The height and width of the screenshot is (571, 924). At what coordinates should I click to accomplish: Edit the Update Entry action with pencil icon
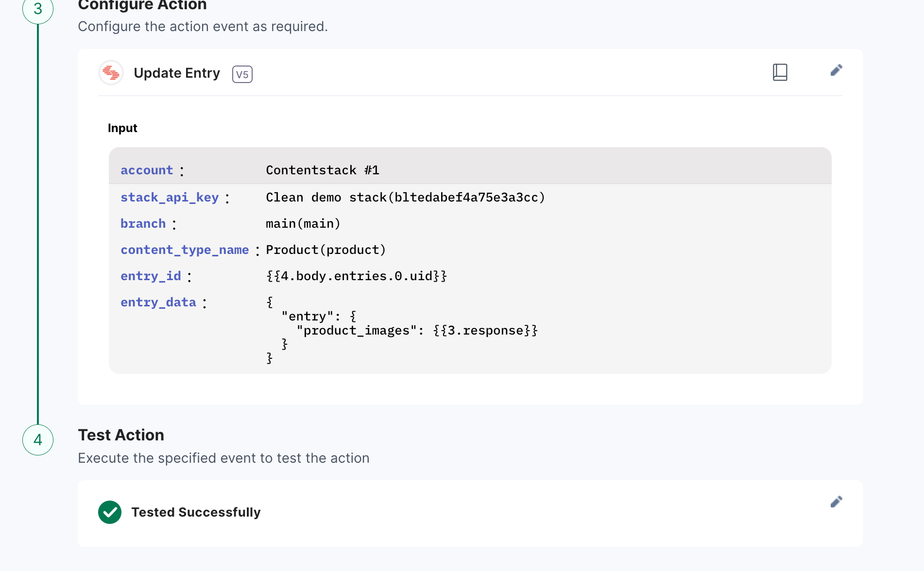836,70
